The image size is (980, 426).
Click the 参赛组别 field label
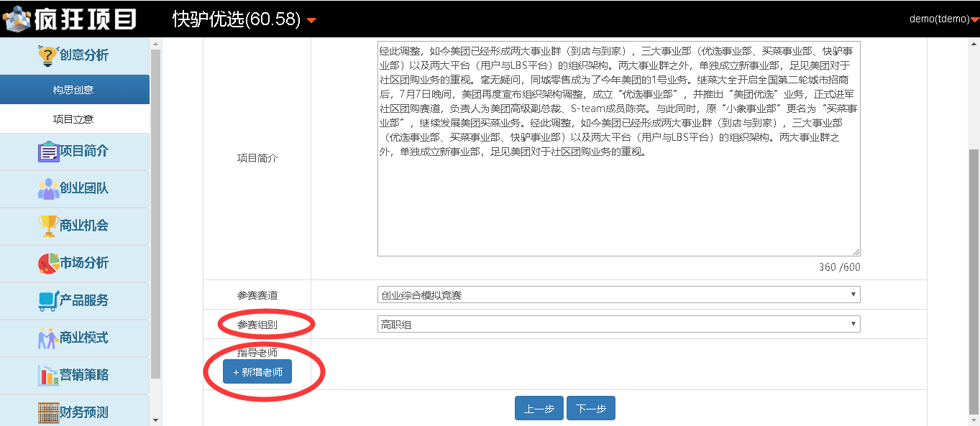coord(257,325)
